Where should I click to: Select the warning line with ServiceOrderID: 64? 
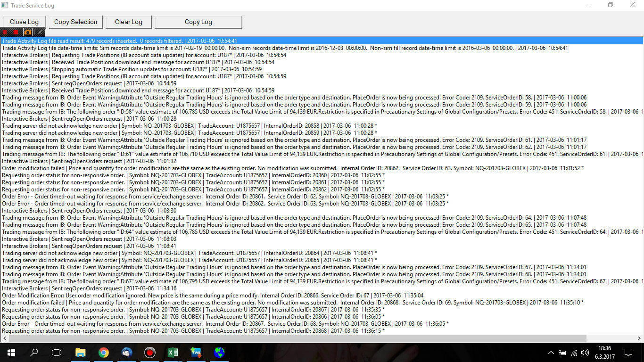click(x=322, y=218)
